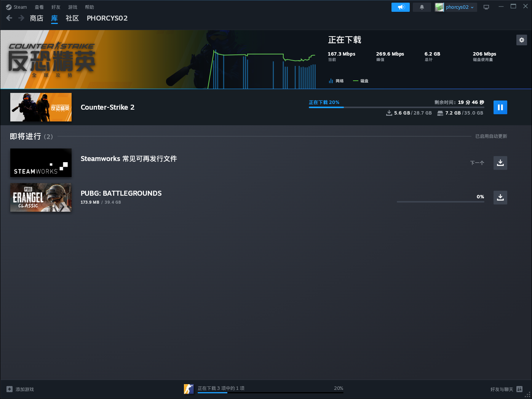Maximize the Steam window
The height and width of the screenshot is (399, 532).
coord(513,6)
